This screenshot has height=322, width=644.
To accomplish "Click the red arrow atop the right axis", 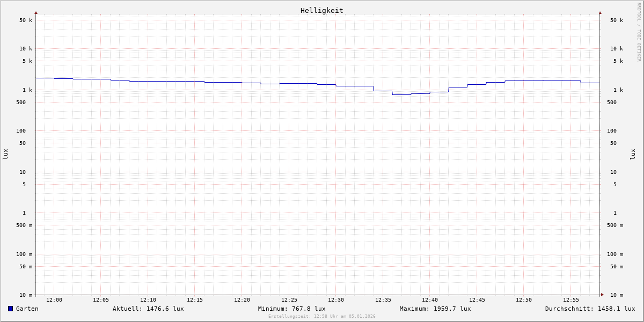I will (x=600, y=12).
